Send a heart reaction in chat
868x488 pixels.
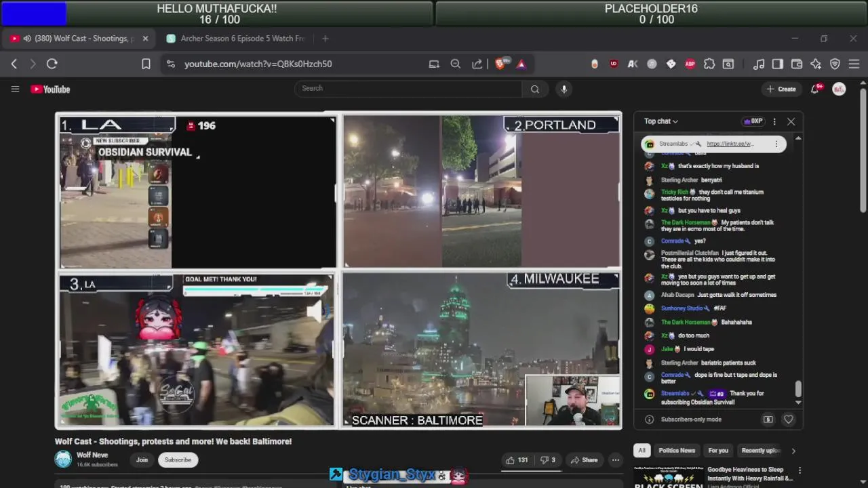coord(788,420)
